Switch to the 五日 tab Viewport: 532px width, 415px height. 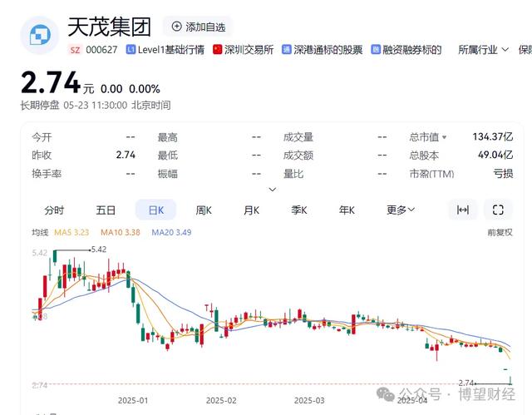pyautogui.click(x=106, y=210)
